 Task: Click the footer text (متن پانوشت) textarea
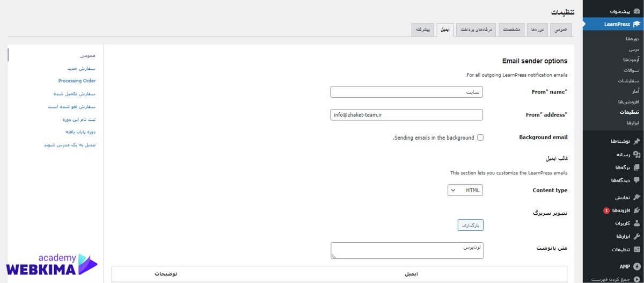(407, 250)
